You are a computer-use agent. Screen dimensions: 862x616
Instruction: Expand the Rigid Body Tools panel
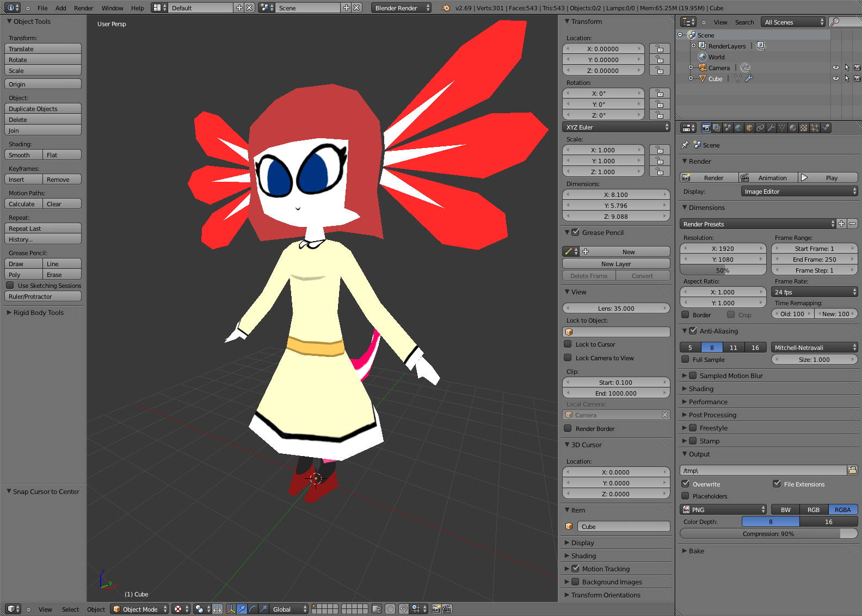click(x=38, y=313)
